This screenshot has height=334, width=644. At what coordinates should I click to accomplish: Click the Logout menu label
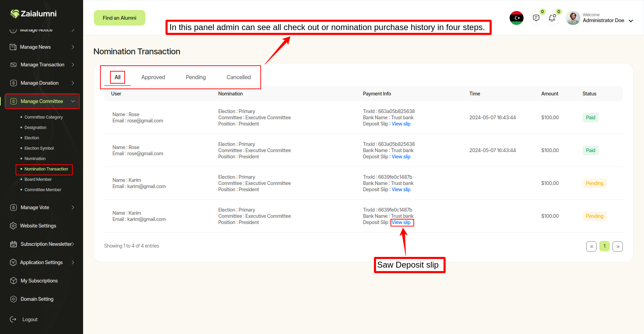[x=30, y=319]
